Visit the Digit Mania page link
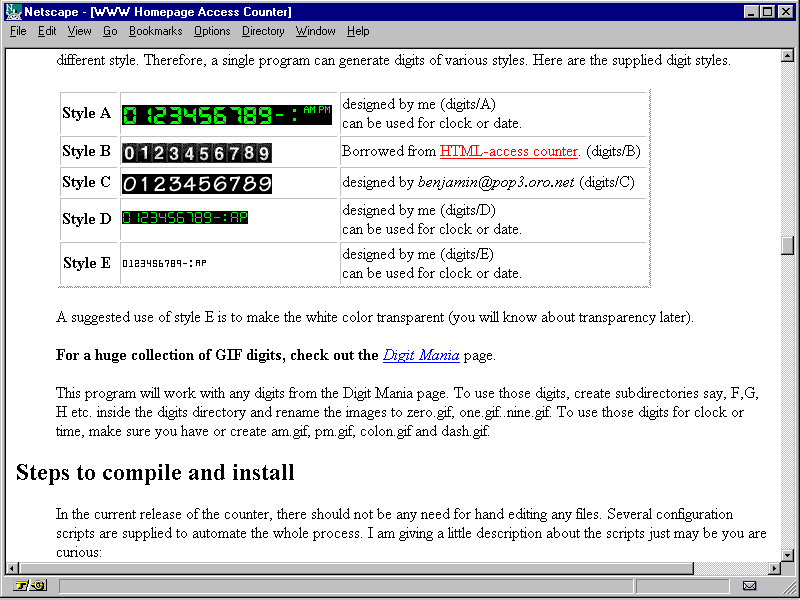The image size is (800, 600). (421, 355)
